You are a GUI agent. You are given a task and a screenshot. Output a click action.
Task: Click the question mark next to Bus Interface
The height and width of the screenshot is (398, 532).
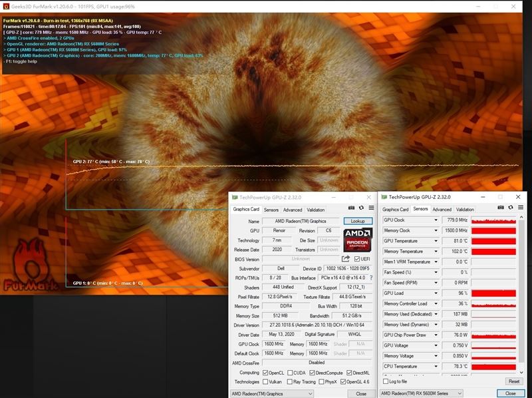point(371,278)
